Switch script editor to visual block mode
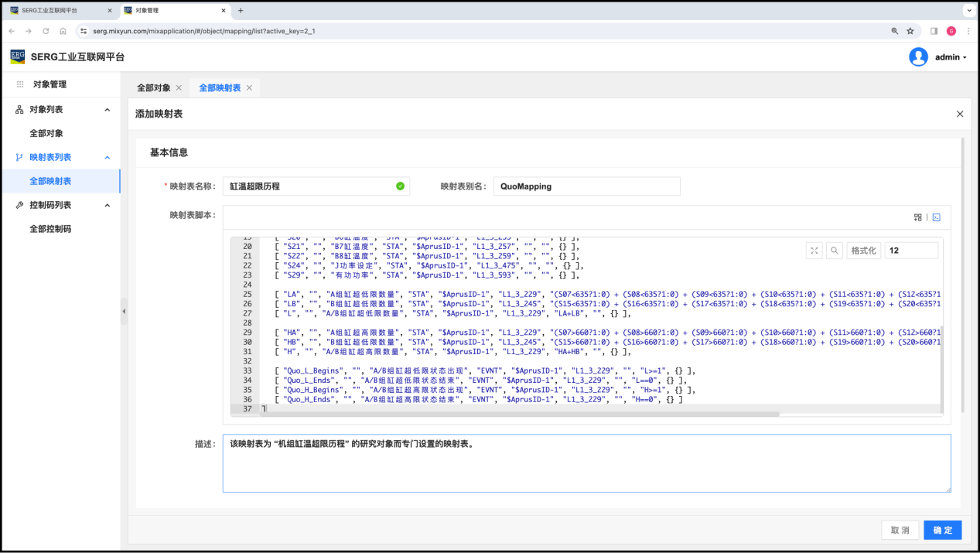 918,217
